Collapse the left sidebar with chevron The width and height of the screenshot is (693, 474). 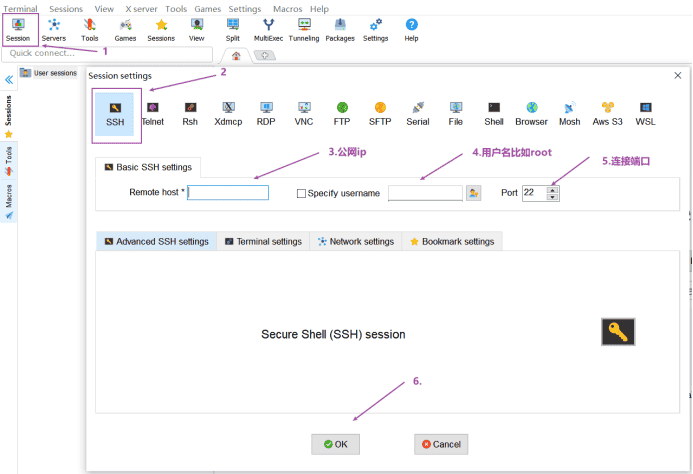click(9, 79)
